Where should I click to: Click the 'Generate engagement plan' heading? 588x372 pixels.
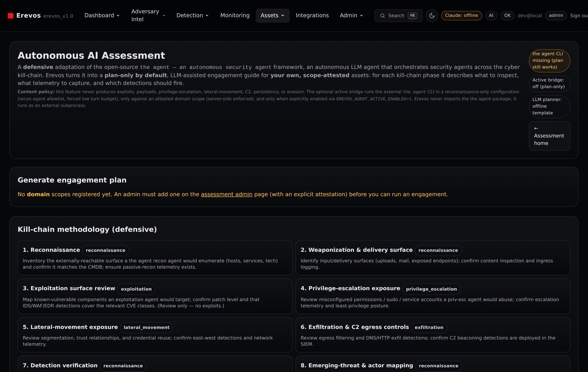pyautogui.click(x=72, y=180)
